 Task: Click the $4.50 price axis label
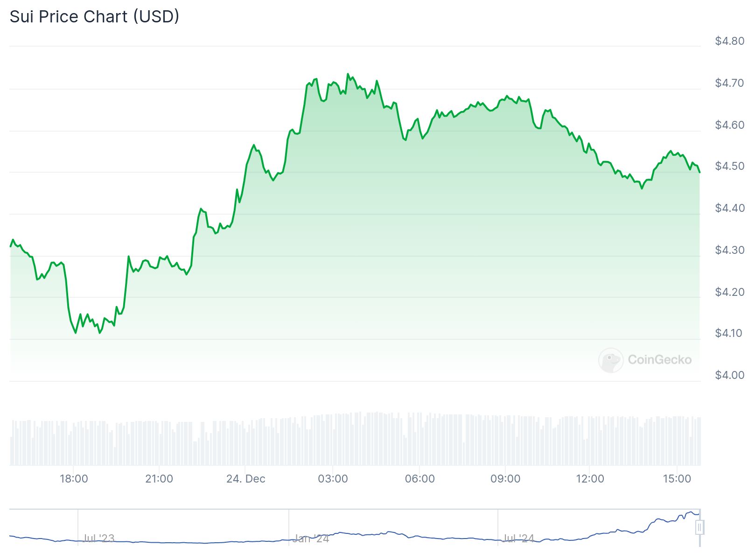[x=729, y=166]
